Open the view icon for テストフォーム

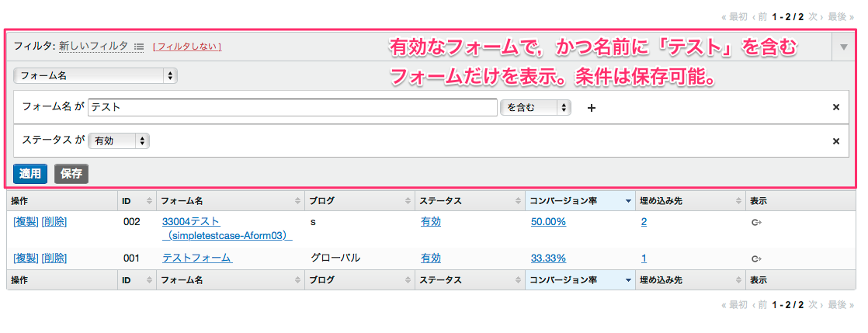[x=756, y=258]
